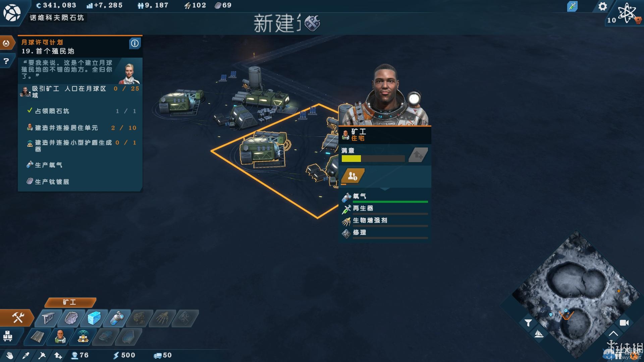Choose the miner residence build icon
This screenshot has height=362, width=644.
(x=60, y=336)
